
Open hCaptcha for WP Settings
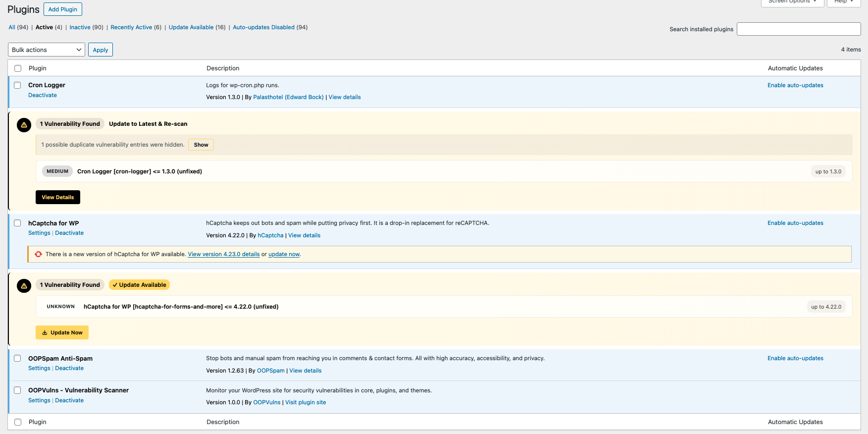click(39, 233)
